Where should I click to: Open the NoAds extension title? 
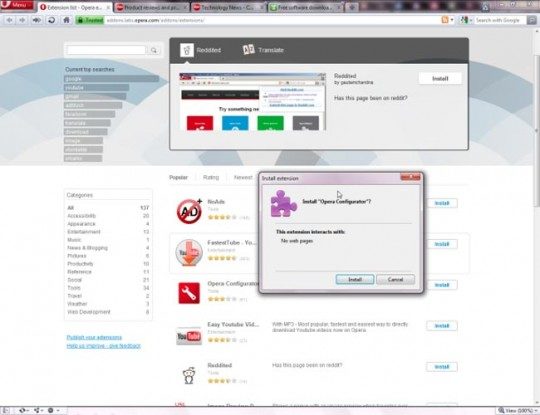(x=216, y=201)
